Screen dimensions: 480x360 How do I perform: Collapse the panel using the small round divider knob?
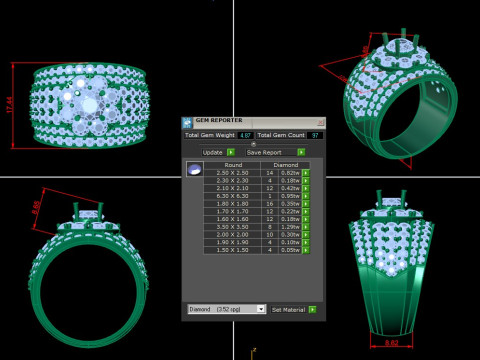pos(253,144)
